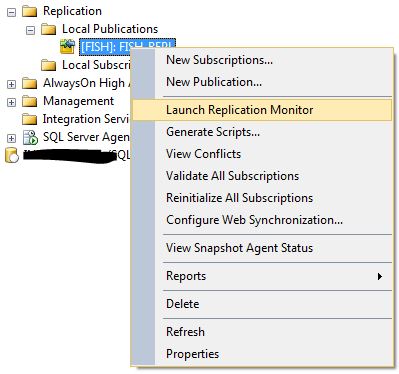Click the Replication folder icon
Screen dimensions: 399x374
29,11
